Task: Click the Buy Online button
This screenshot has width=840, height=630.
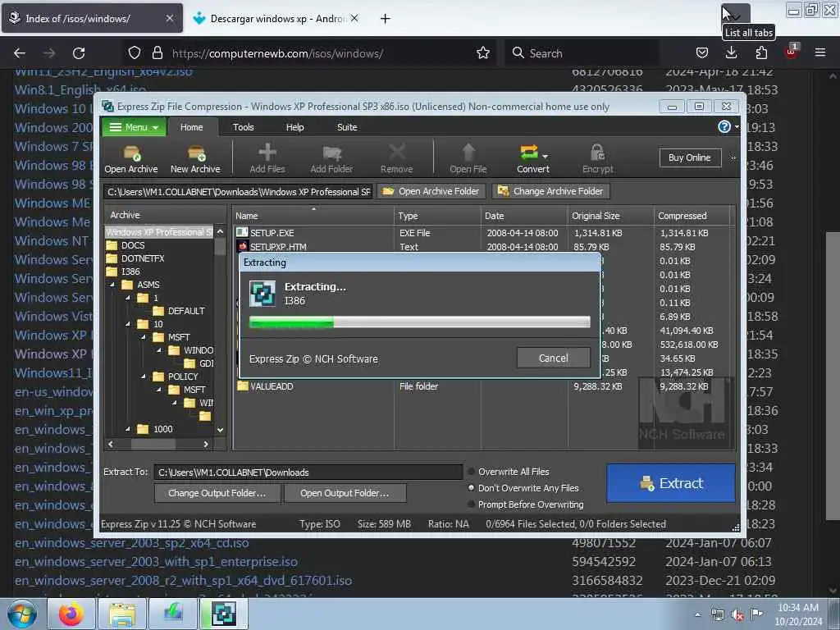Action: click(689, 157)
